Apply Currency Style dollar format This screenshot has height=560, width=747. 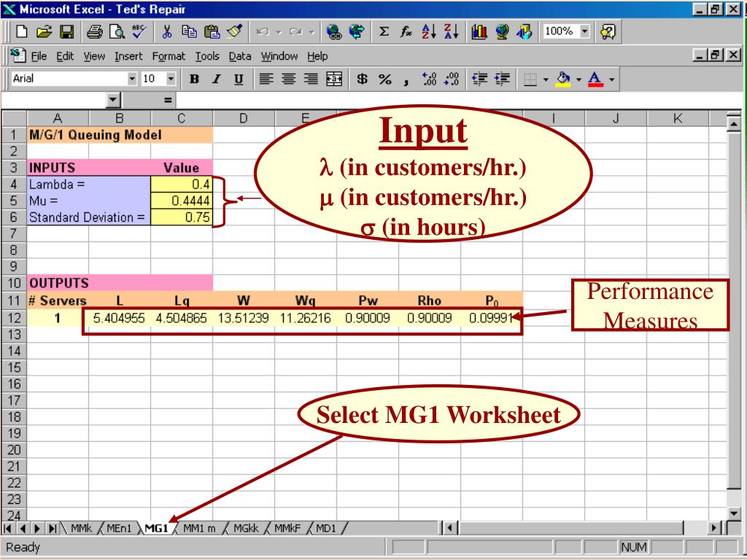tap(362, 79)
